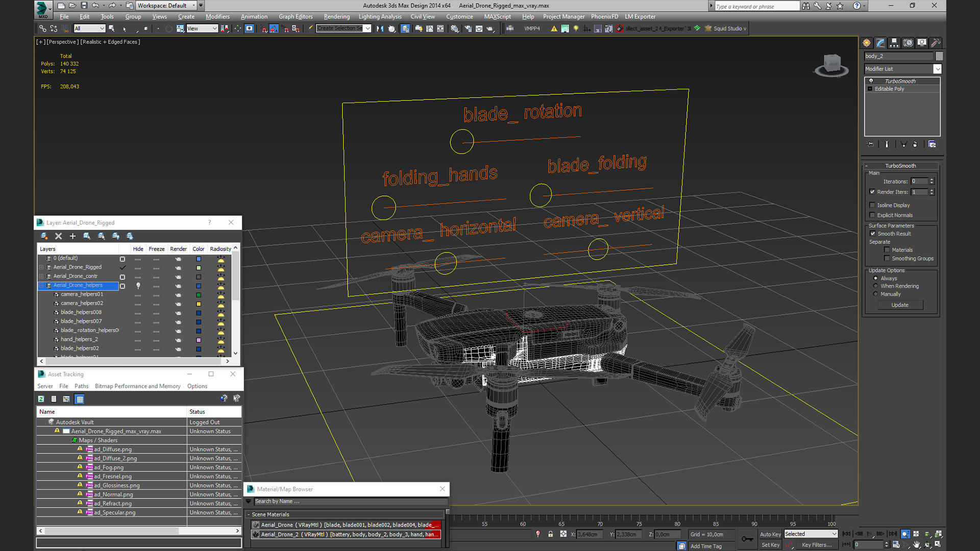The height and width of the screenshot is (551, 980).
Task: Enable the Isoline Display checkbox
Action: pos(872,205)
